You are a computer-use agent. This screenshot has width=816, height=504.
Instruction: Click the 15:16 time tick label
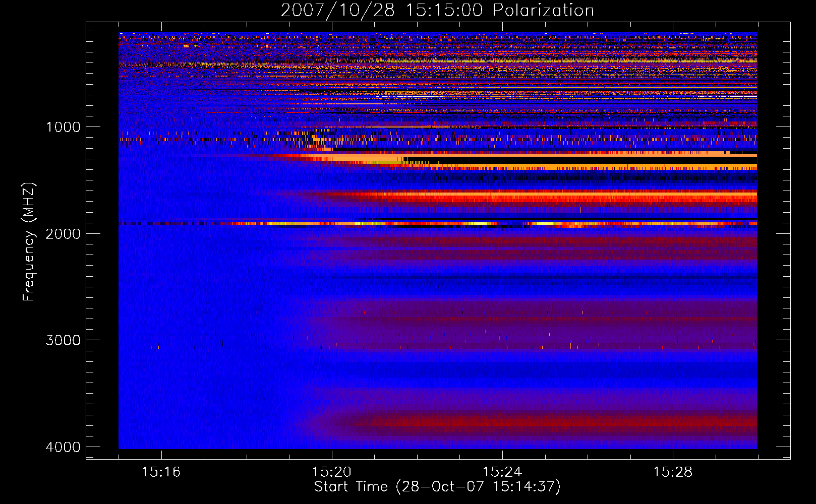(x=161, y=472)
